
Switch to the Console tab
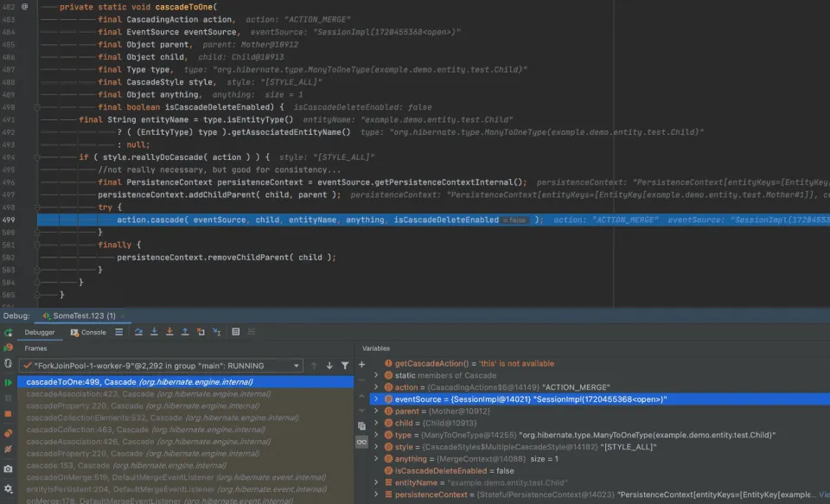[88, 333]
